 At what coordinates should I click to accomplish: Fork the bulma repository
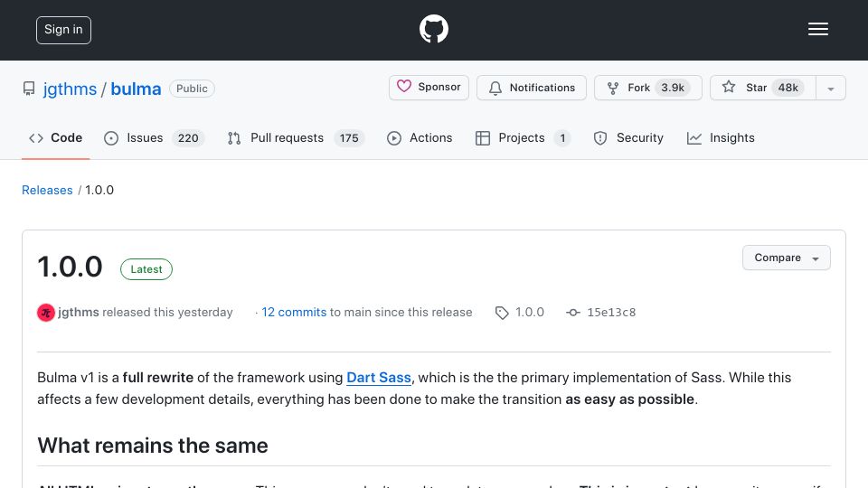point(648,88)
